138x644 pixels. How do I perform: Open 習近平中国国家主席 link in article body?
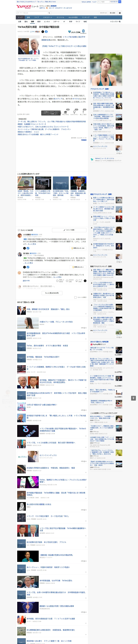coord(63,39)
